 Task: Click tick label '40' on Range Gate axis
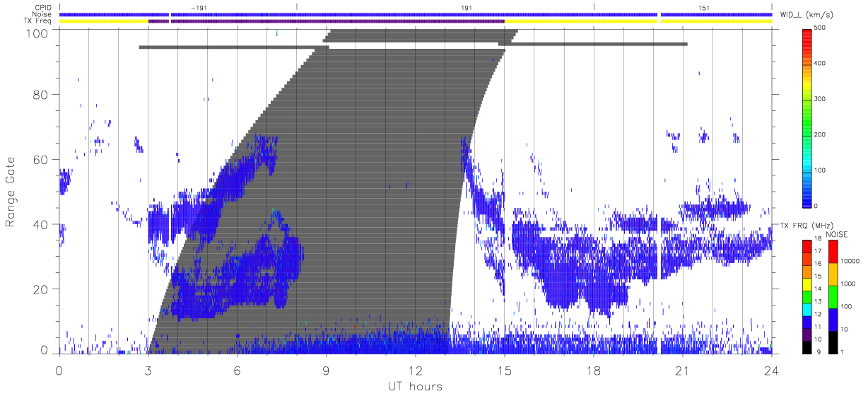tap(41, 224)
